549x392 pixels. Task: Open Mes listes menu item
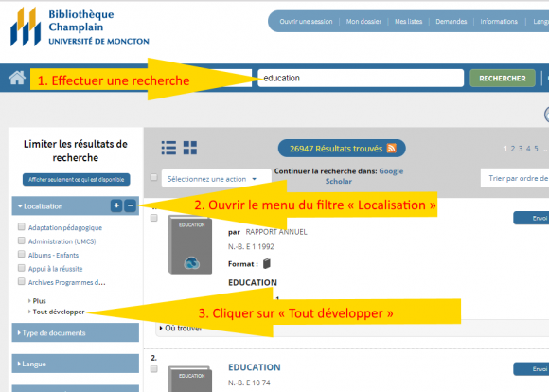[x=408, y=22]
